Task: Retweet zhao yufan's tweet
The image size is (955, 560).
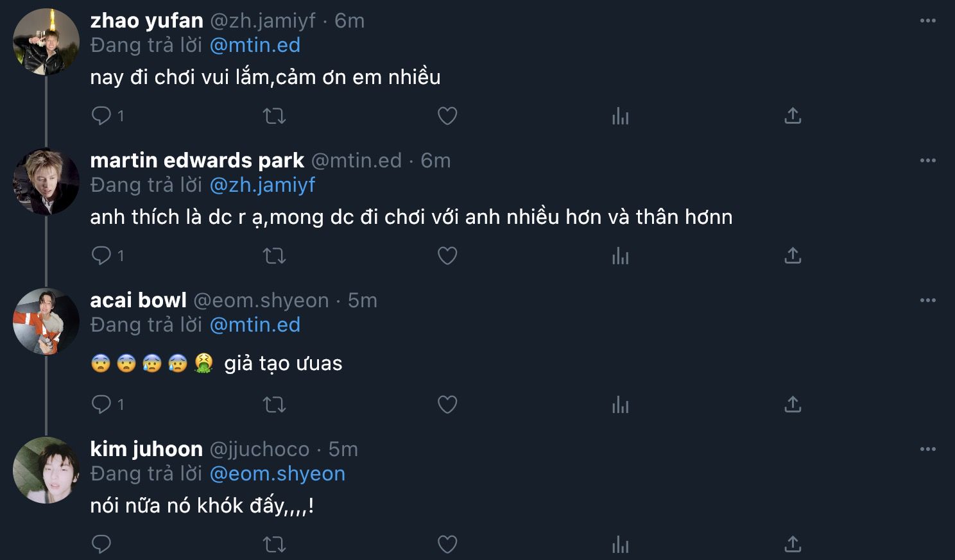Action: [x=274, y=116]
